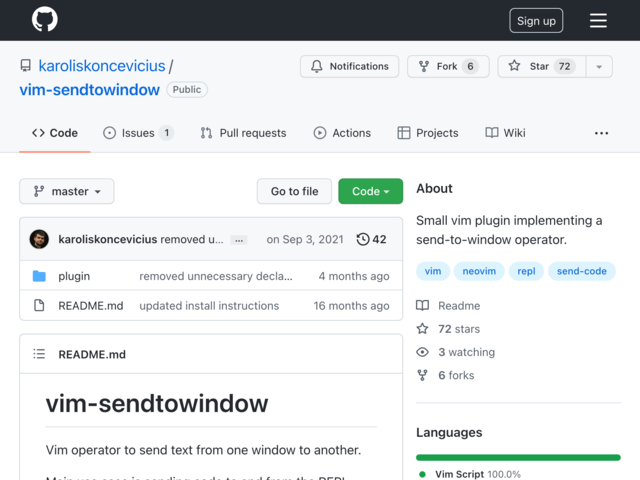Click the Issues count badge 1

tap(167, 133)
